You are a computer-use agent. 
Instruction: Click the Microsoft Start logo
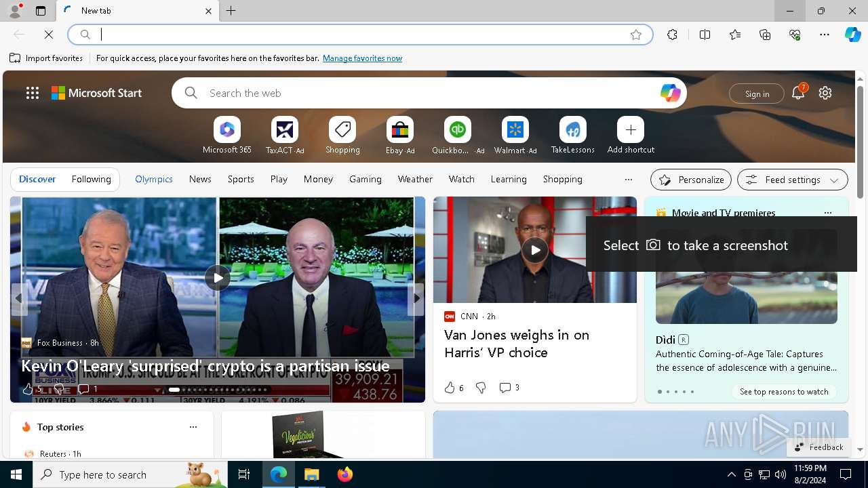click(97, 93)
